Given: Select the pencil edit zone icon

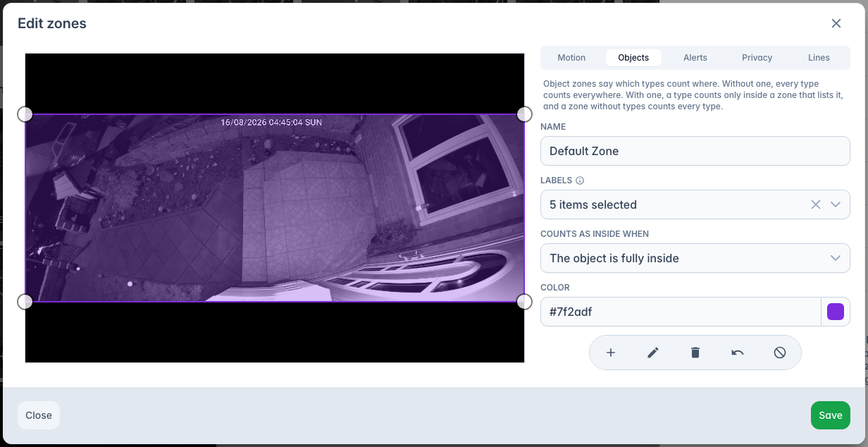Looking at the screenshot, I should click(653, 353).
